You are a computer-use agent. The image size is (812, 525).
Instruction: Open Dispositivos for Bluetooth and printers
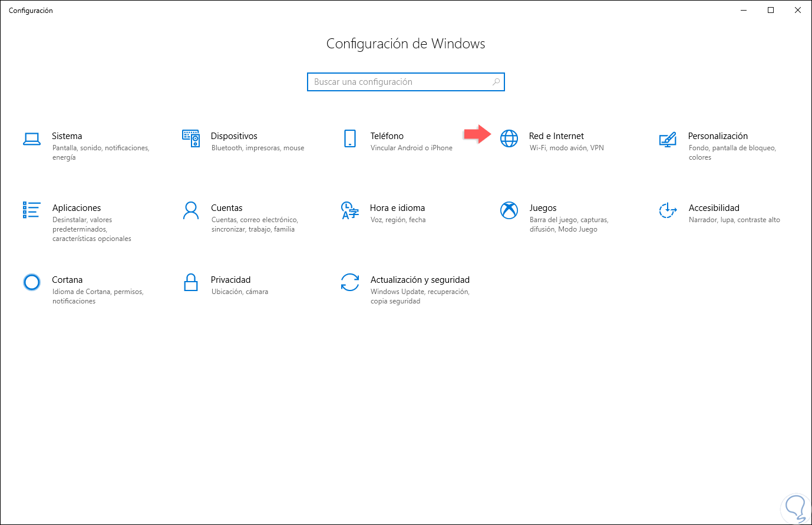coord(190,140)
